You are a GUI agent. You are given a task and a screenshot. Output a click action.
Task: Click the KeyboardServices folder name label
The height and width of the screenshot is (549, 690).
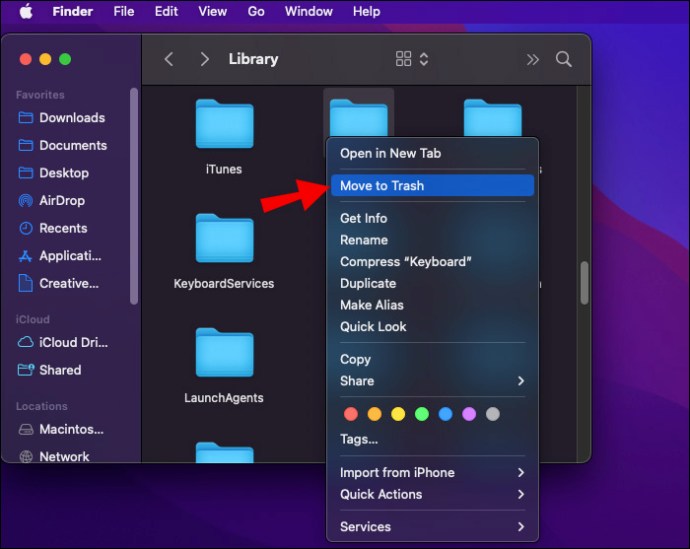[x=224, y=284]
